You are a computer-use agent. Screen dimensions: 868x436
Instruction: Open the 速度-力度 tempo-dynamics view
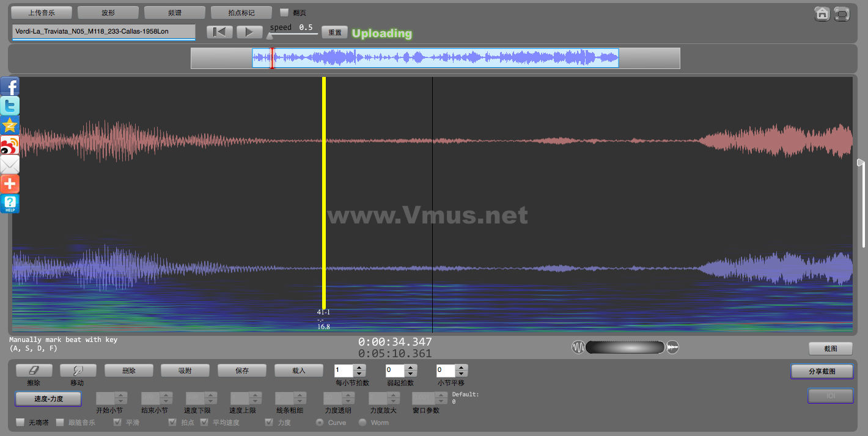(x=48, y=399)
